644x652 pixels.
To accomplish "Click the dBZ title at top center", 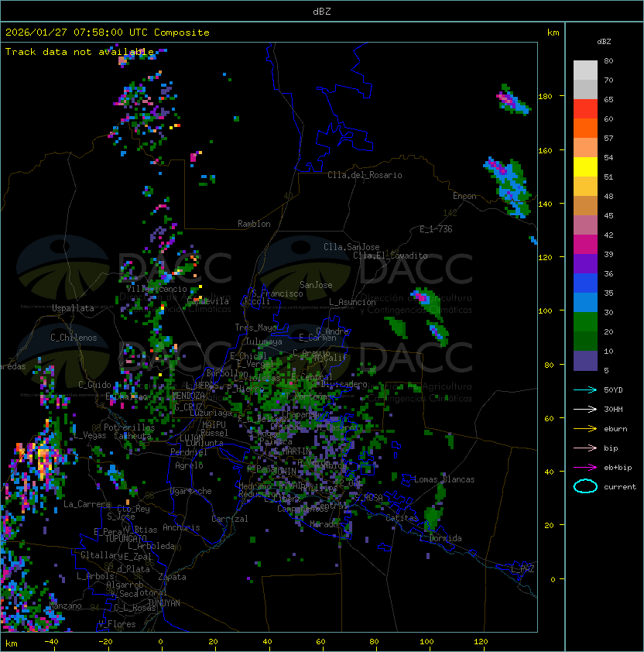I will (322, 11).
